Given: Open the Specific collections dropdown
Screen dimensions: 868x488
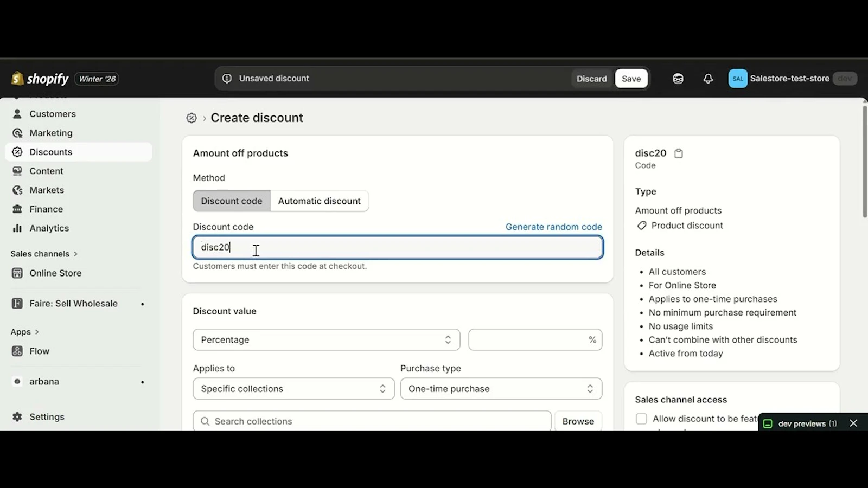Looking at the screenshot, I should 293,389.
